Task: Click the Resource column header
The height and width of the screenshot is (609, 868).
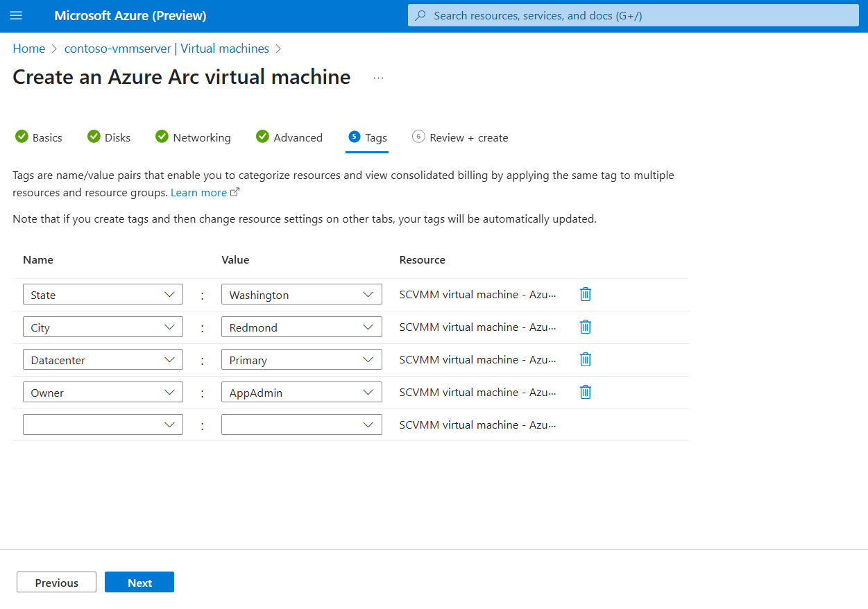Action: coord(423,260)
